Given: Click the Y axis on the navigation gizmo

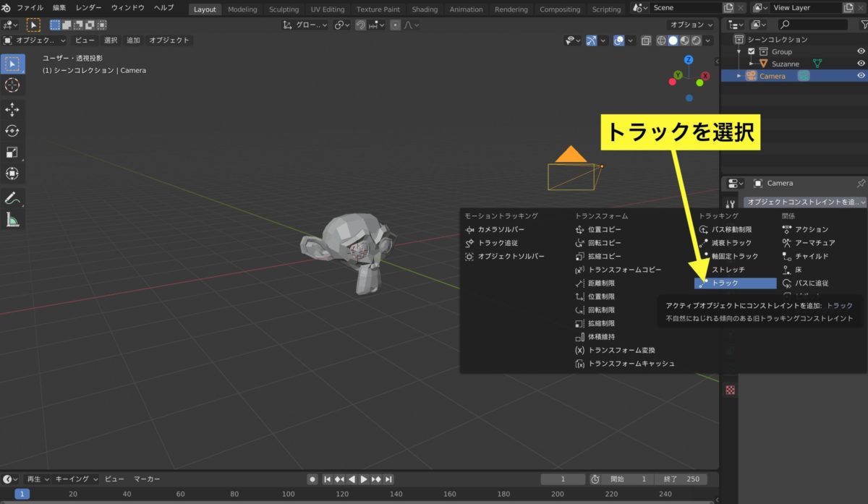Looking at the screenshot, I should [678, 75].
